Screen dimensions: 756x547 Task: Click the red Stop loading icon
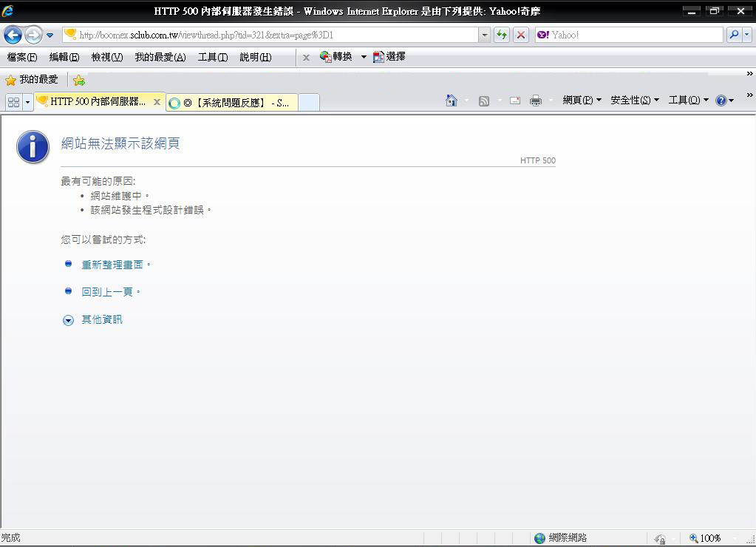(x=521, y=35)
